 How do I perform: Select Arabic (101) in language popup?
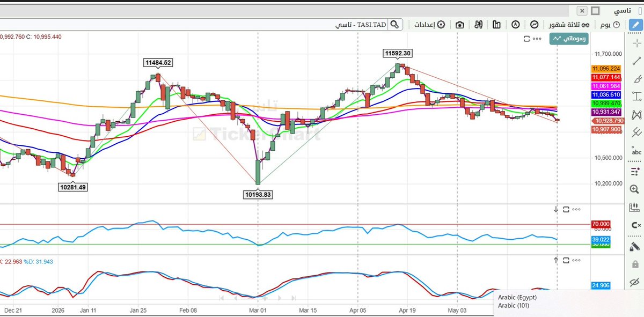pyautogui.click(x=514, y=306)
